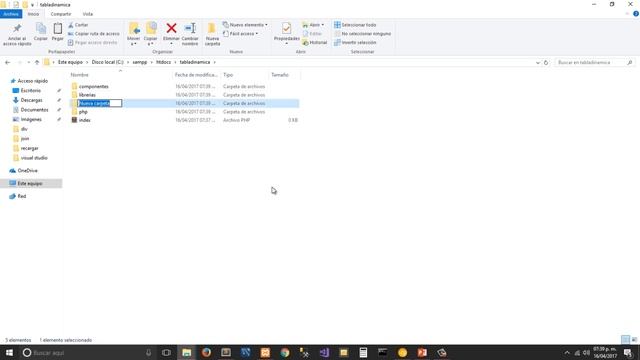Open the Mover a dropdown
Screen dimensions: 640x360
click(x=133, y=34)
